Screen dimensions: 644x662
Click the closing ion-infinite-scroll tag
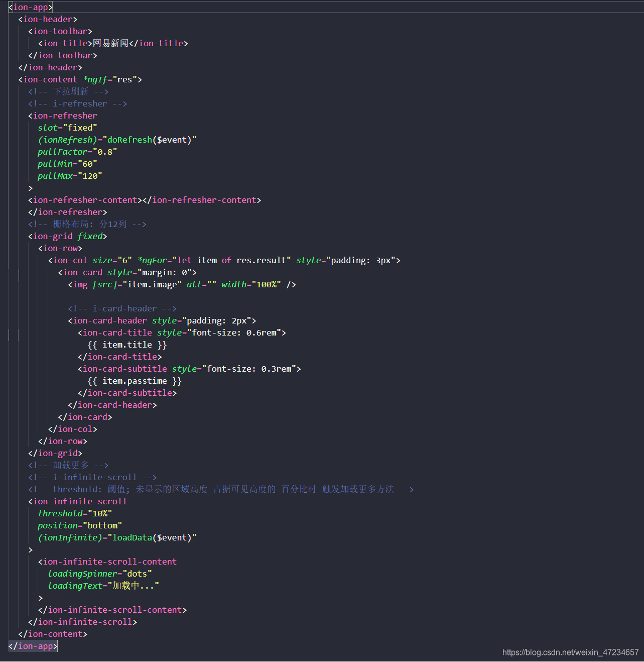[x=82, y=622]
